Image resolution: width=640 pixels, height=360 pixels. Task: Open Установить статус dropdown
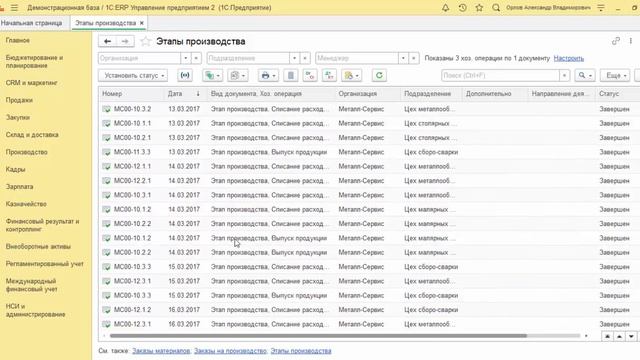(133, 76)
